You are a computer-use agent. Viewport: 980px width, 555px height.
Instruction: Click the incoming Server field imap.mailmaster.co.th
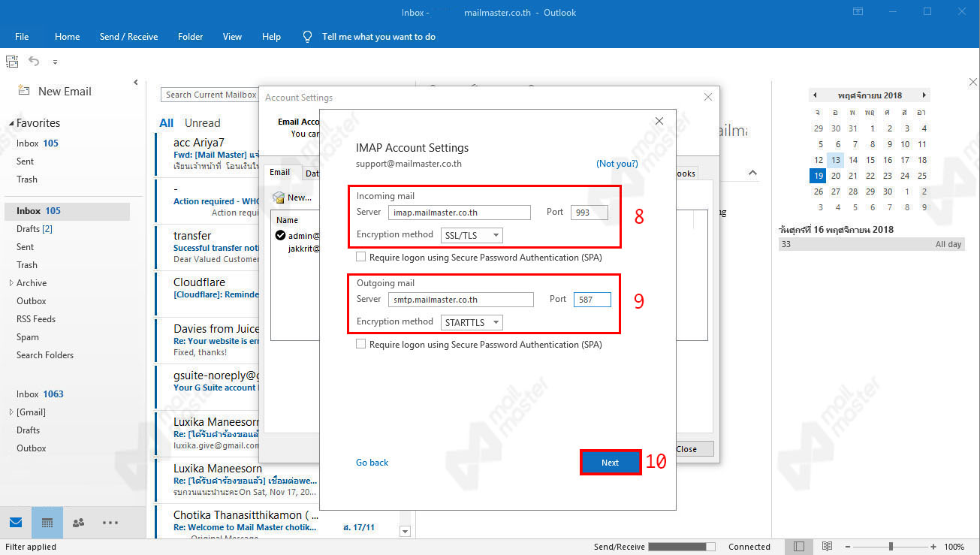[459, 213]
